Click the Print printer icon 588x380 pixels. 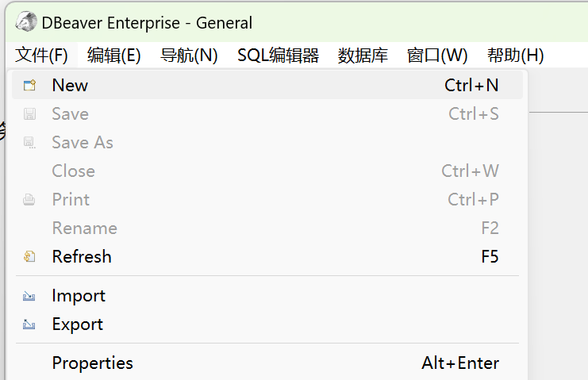(29, 200)
